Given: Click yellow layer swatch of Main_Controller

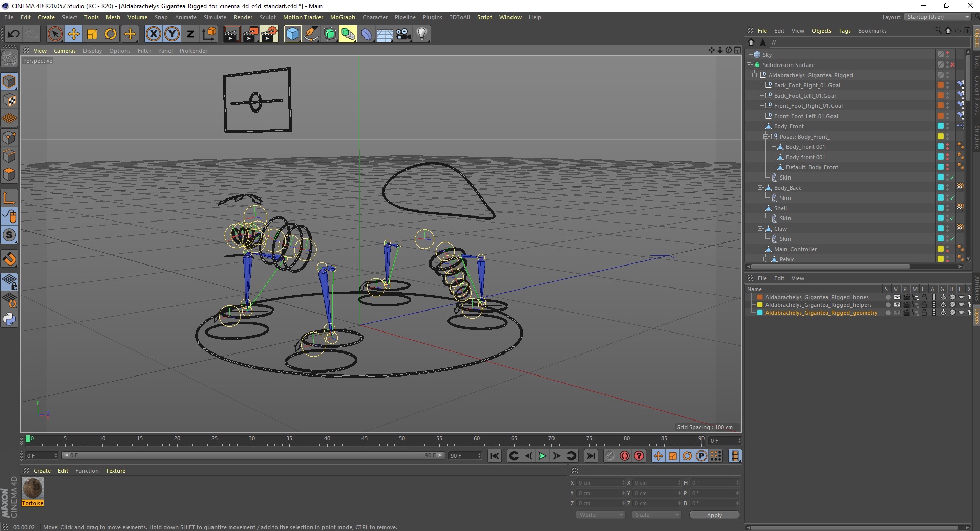Looking at the screenshot, I should pos(941,249).
